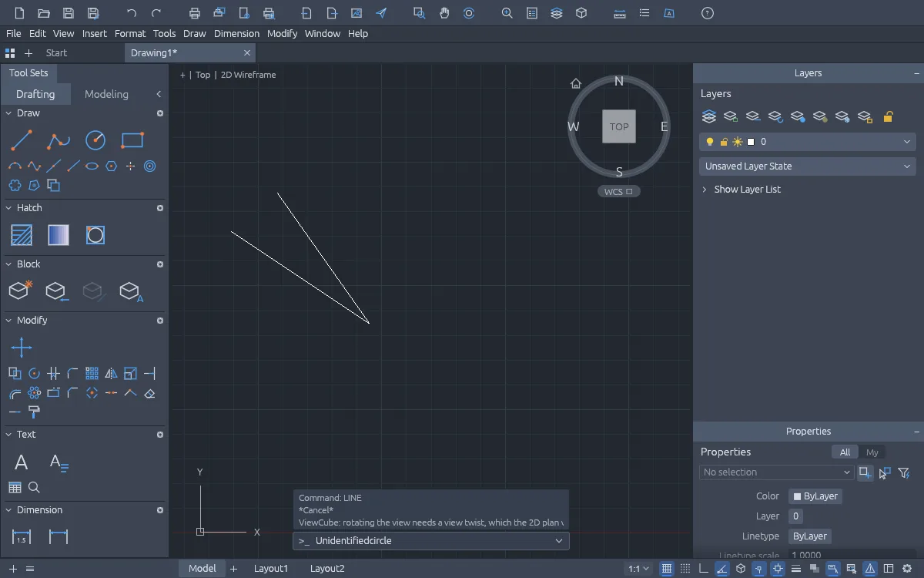Toggle grid display in status bar
The width and height of the screenshot is (924, 578).
pos(667,569)
